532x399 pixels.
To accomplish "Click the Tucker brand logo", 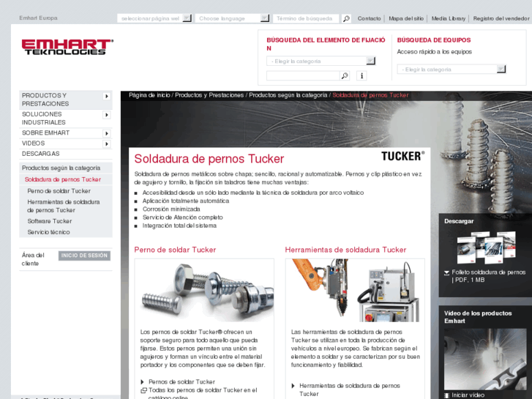I will [x=402, y=156].
